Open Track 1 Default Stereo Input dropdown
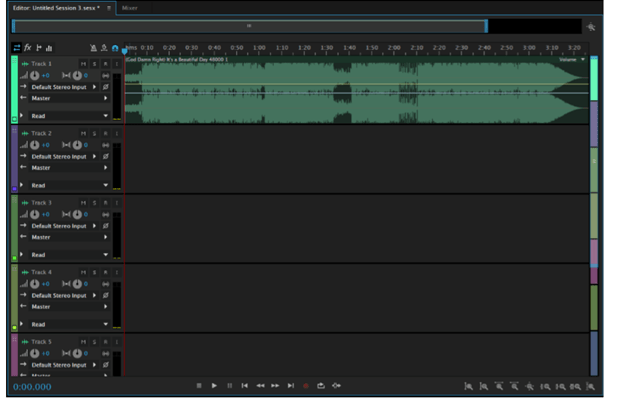The width and height of the screenshot is (618, 407). 95,87
